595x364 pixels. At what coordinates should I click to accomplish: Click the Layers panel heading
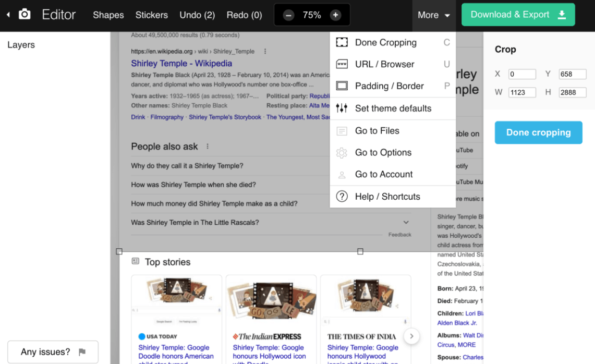pyautogui.click(x=21, y=45)
